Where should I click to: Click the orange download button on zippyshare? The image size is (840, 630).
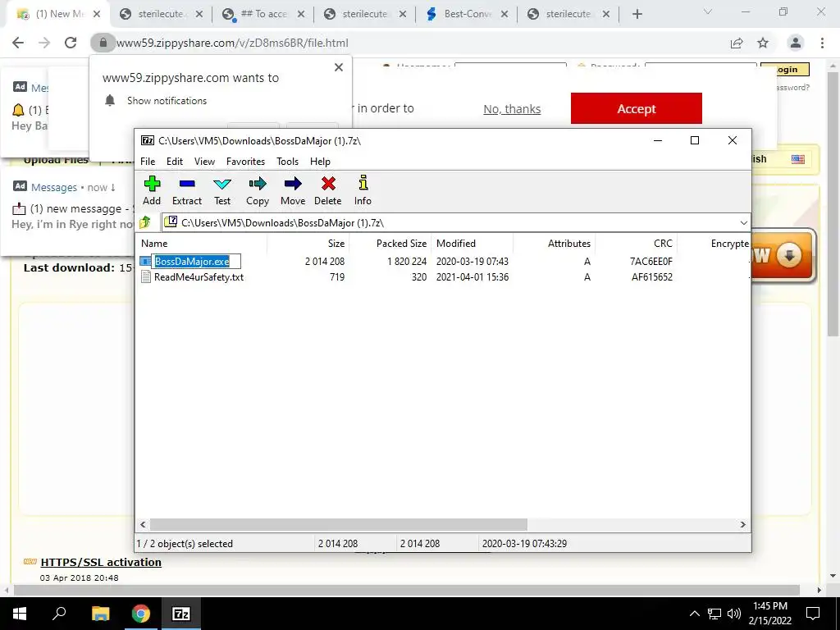(x=783, y=256)
